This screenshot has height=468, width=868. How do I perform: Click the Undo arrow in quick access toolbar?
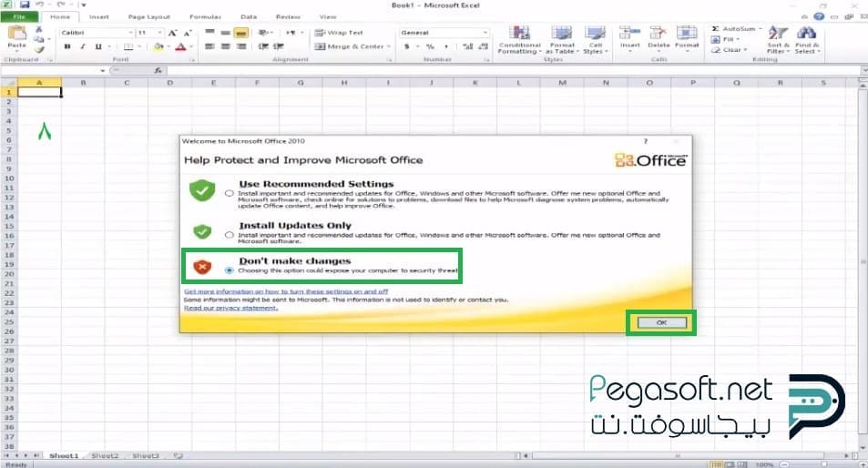click(40, 5)
